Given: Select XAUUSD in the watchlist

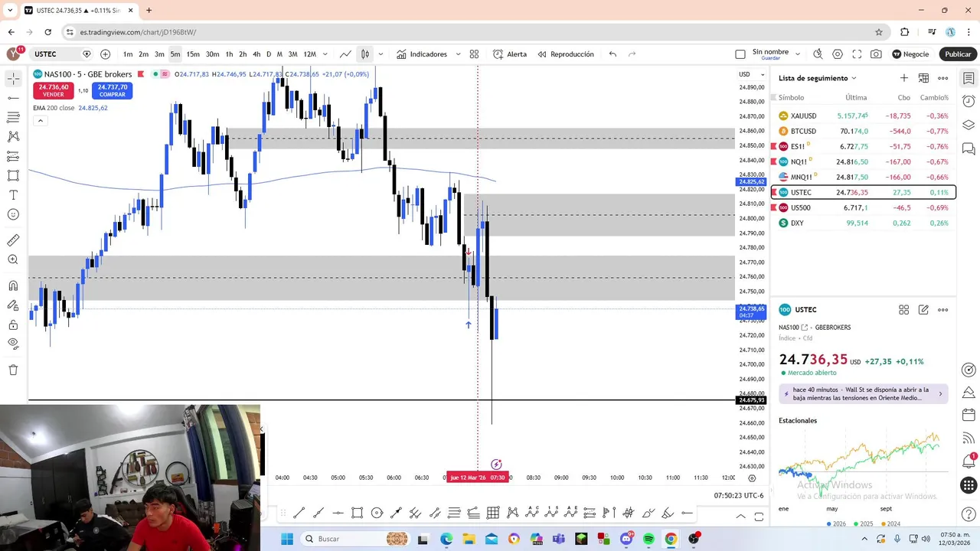Looking at the screenshot, I should pos(863,116).
